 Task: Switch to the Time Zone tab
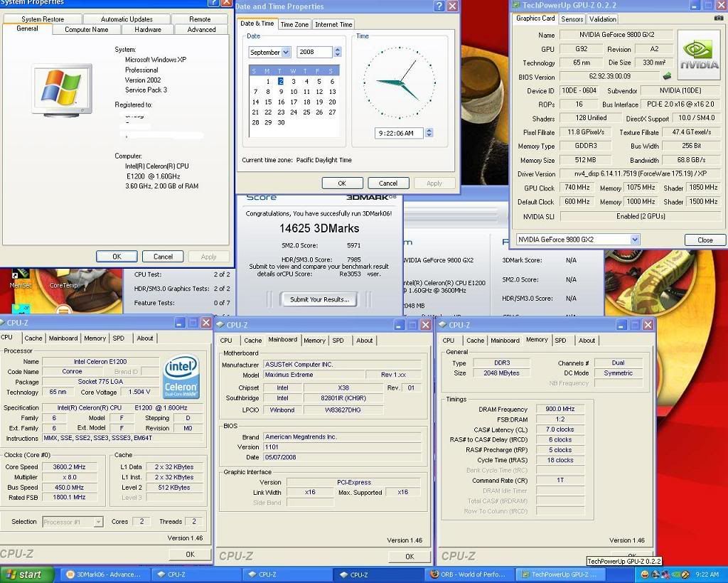pyautogui.click(x=294, y=25)
